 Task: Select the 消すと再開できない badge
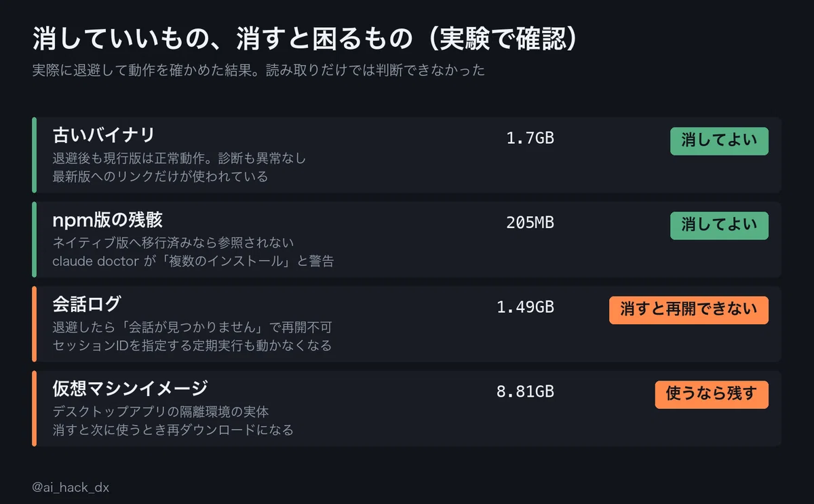coord(689,310)
